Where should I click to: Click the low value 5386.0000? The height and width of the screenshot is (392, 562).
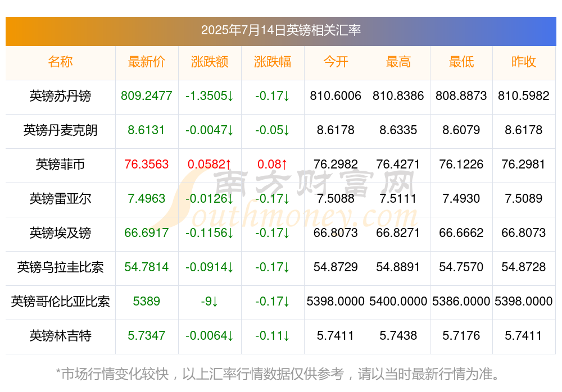pyautogui.click(x=461, y=302)
